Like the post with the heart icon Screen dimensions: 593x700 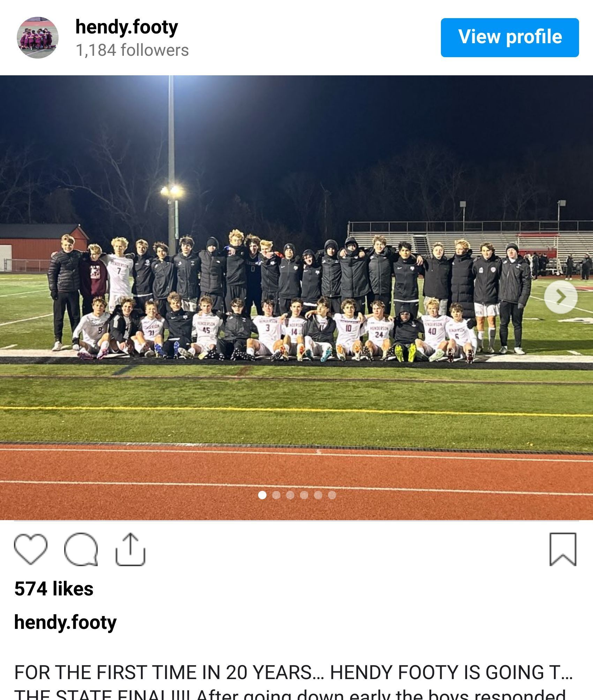coord(31,549)
